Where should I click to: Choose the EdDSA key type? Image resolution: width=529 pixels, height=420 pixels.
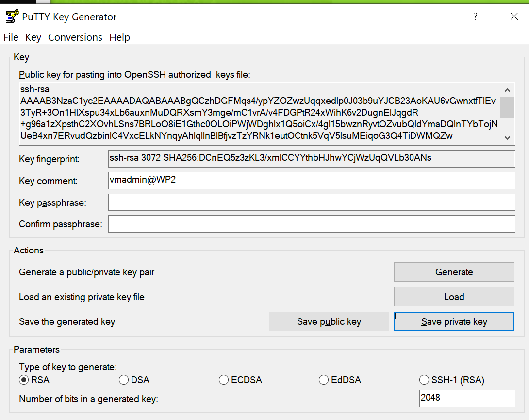pyautogui.click(x=324, y=380)
